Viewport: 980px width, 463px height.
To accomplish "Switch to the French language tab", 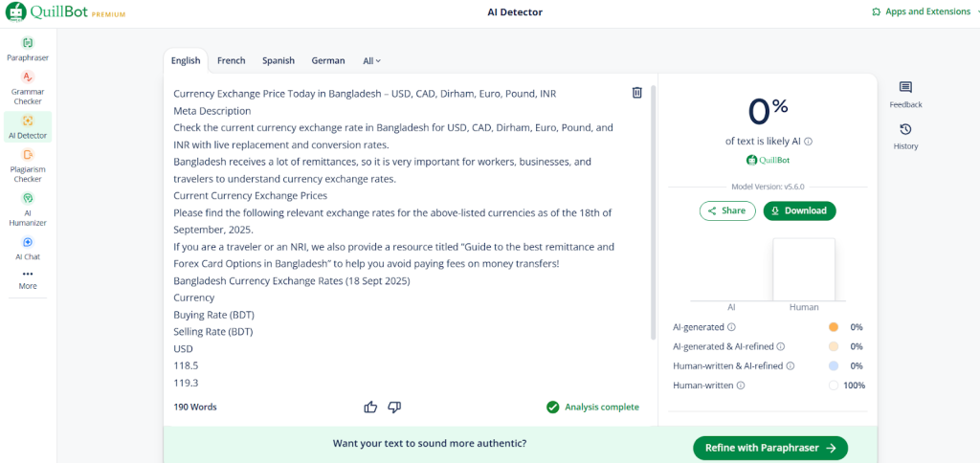I will point(232,60).
